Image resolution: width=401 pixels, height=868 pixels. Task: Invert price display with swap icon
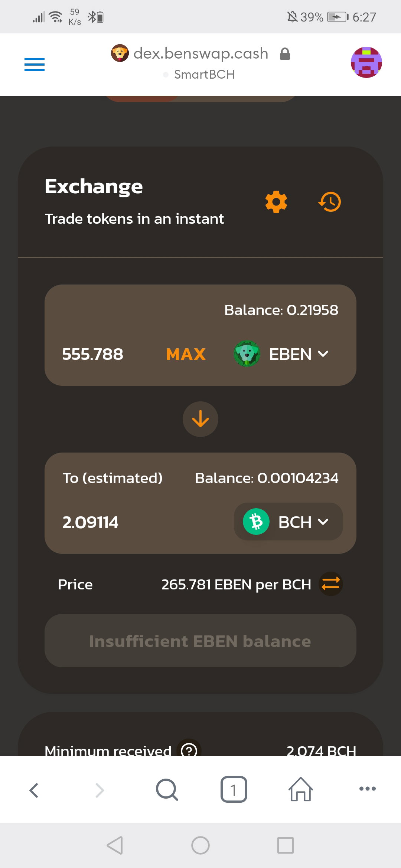(x=330, y=584)
